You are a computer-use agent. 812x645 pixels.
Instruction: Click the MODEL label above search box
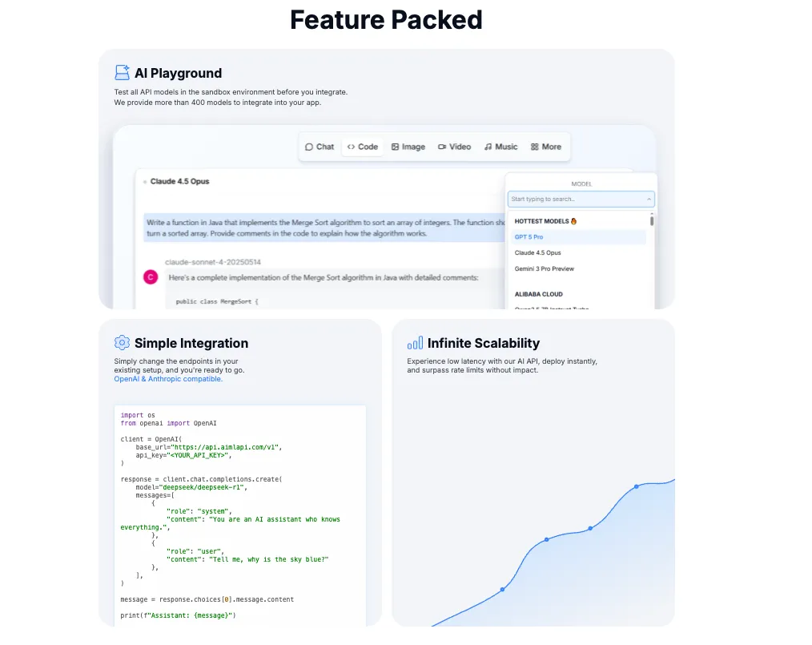pyautogui.click(x=581, y=184)
